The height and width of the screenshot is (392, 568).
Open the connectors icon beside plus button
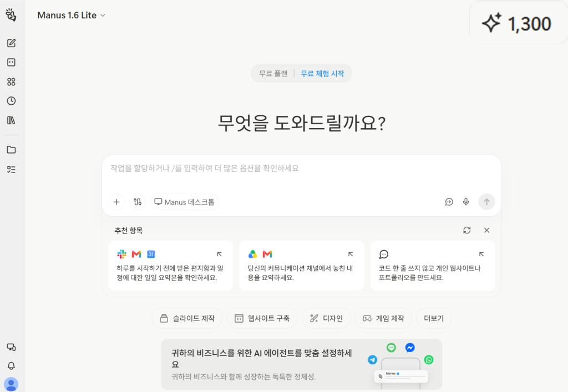tap(138, 202)
